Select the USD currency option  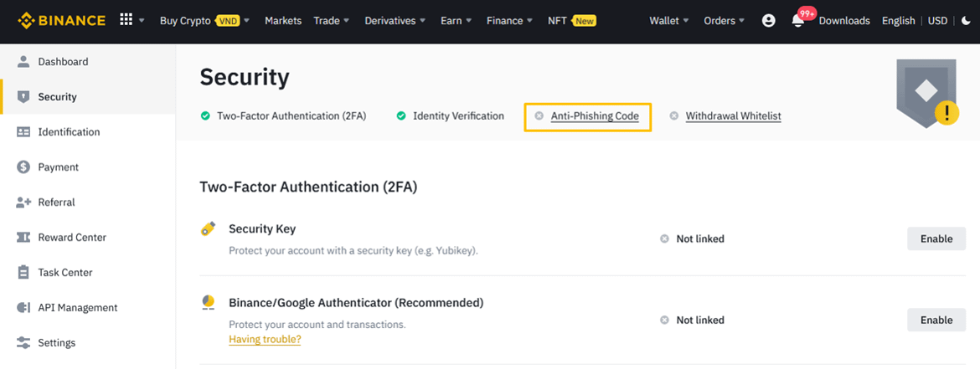coord(937,21)
